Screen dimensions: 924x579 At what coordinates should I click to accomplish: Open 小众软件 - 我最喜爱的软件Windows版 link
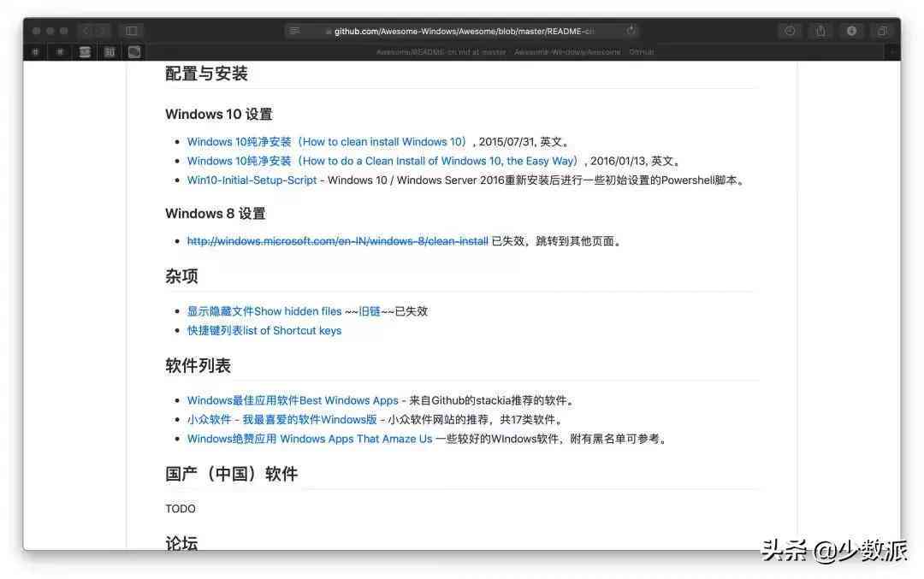click(x=281, y=419)
